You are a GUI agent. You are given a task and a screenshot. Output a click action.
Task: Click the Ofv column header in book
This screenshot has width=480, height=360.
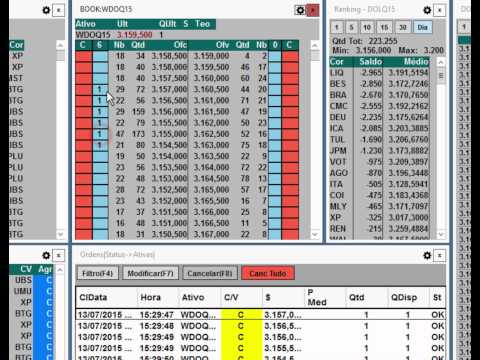click(x=222, y=45)
